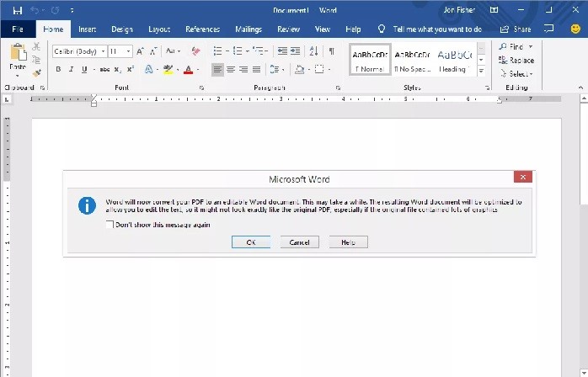Toggle Show/Hide paragraph marks
The width and height of the screenshot is (588, 377).
click(332, 51)
